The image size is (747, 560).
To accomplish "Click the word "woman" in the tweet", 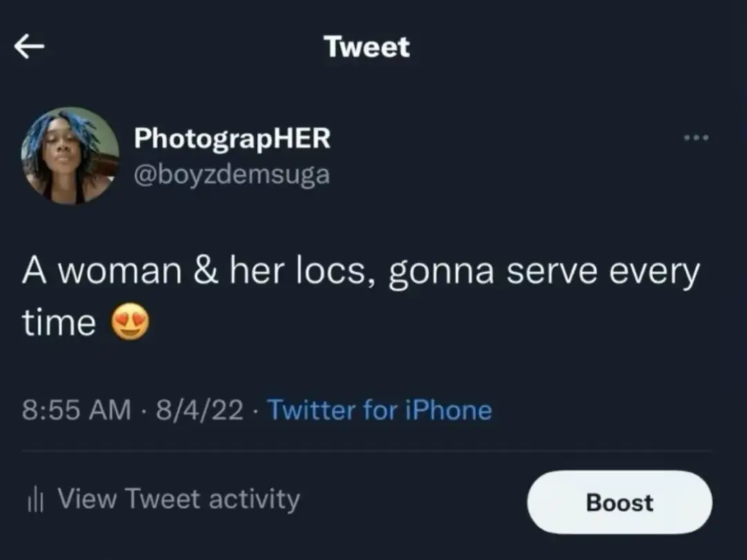I will click(x=120, y=270).
